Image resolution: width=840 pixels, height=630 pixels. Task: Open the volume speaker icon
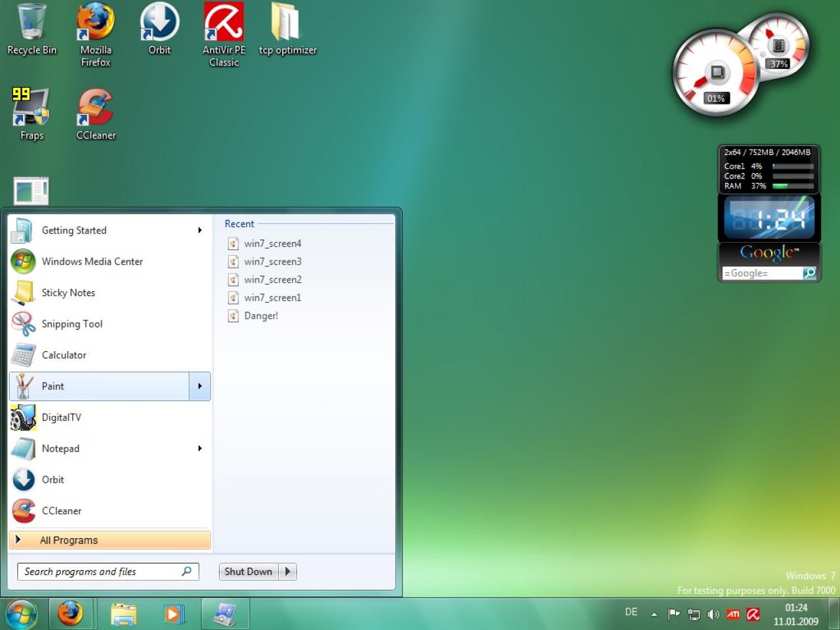coord(713,614)
